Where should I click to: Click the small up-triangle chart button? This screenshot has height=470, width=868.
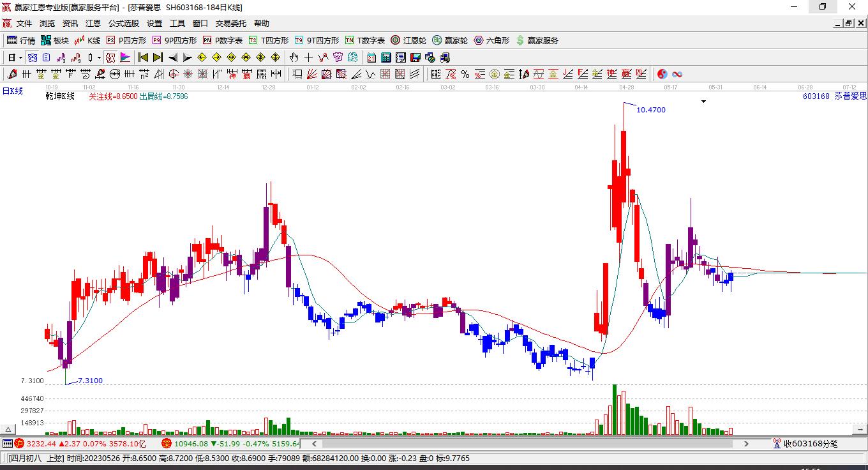tap(8, 429)
